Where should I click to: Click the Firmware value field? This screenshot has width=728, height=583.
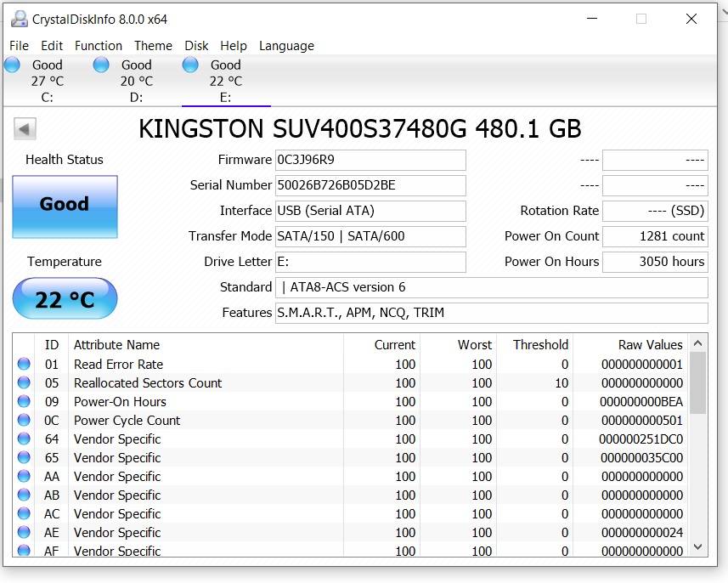coord(370,160)
